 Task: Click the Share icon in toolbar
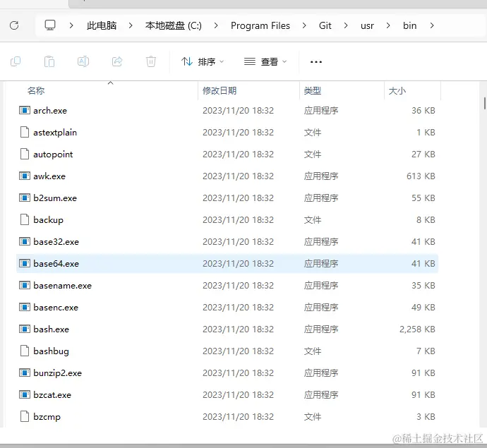(117, 61)
